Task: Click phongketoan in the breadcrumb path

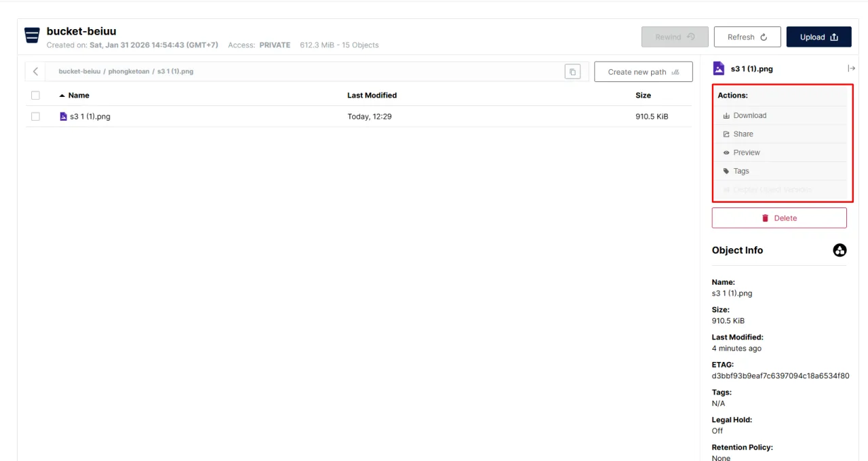Action: pyautogui.click(x=129, y=71)
